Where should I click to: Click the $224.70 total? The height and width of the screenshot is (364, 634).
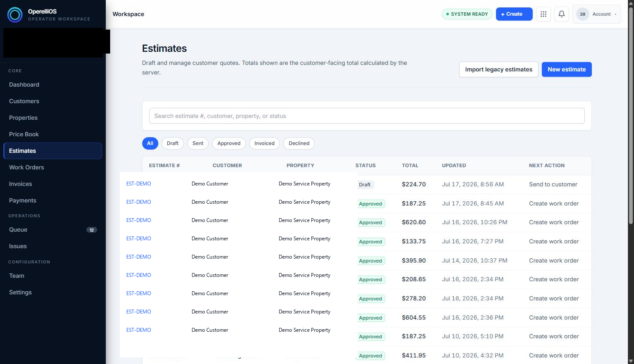pyautogui.click(x=414, y=185)
